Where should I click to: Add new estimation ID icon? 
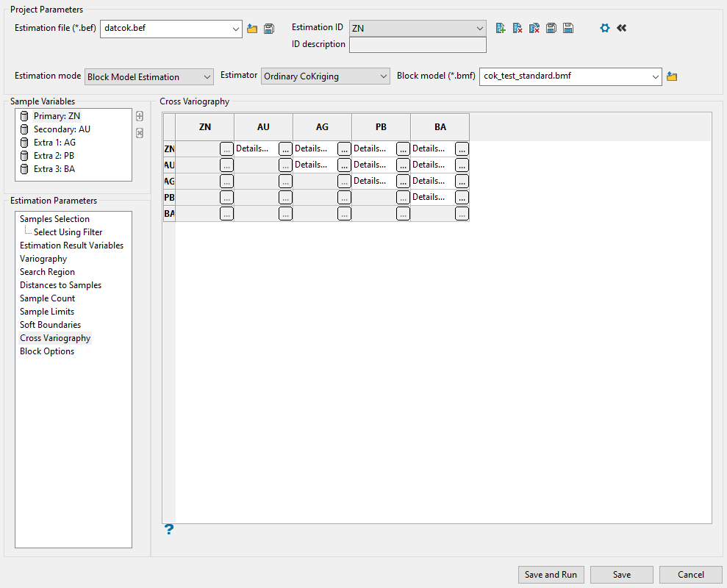coord(501,28)
